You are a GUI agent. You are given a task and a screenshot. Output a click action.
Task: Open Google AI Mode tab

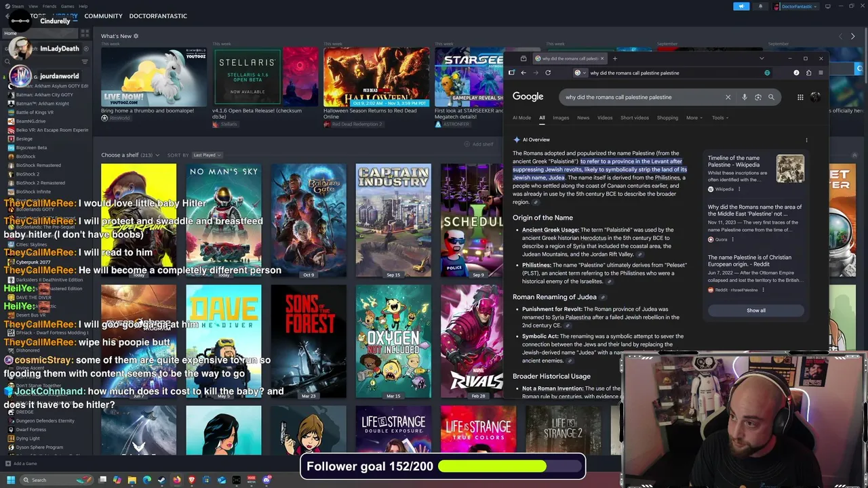521,118
